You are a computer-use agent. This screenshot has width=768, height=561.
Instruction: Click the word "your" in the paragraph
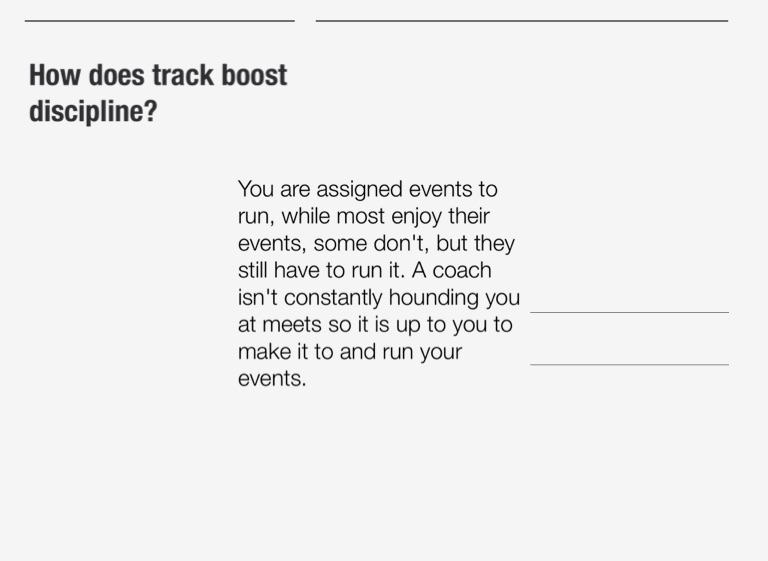click(x=441, y=352)
